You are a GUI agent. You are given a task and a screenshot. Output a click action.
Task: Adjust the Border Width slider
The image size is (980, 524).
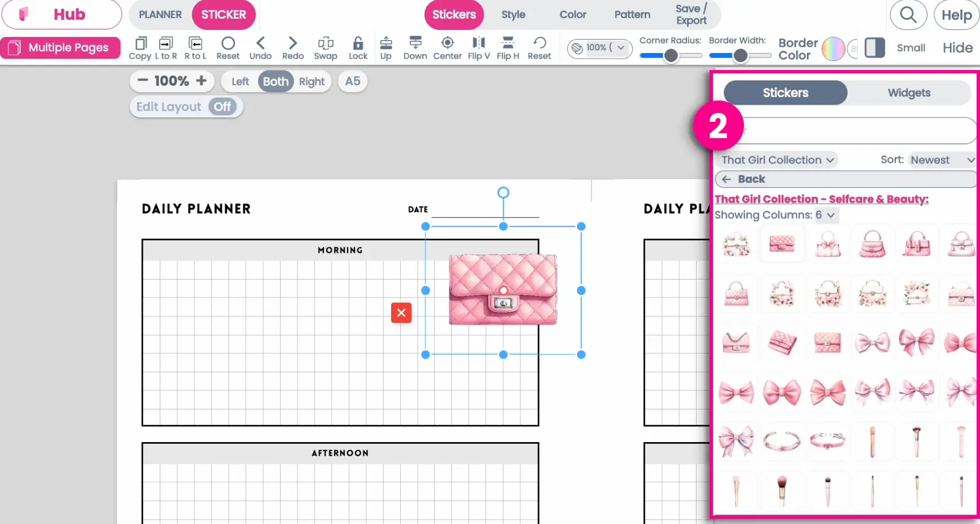pyautogui.click(x=740, y=55)
